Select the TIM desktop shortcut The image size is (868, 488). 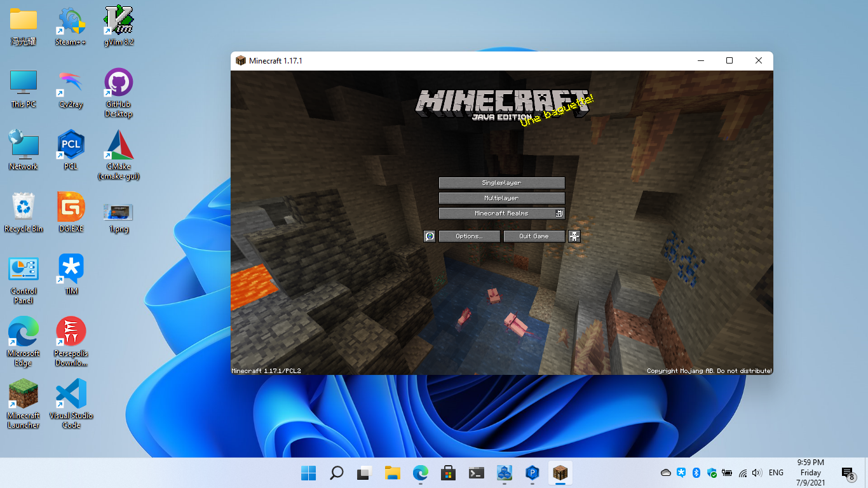71,275
